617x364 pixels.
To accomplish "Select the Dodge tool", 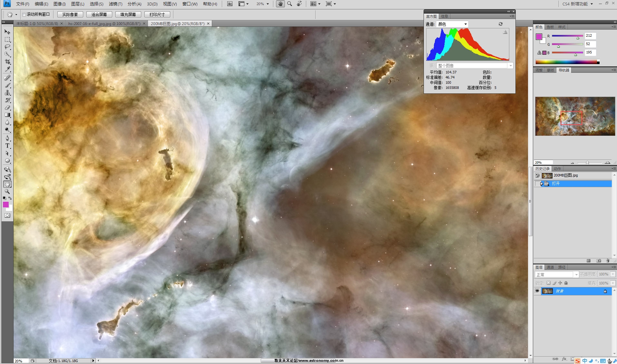I will [7, 130].
